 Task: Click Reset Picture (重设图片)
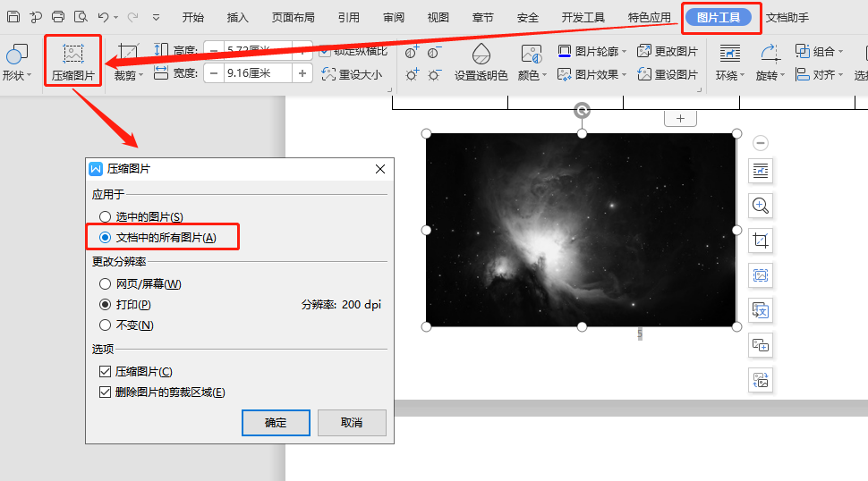coord(668,74)
